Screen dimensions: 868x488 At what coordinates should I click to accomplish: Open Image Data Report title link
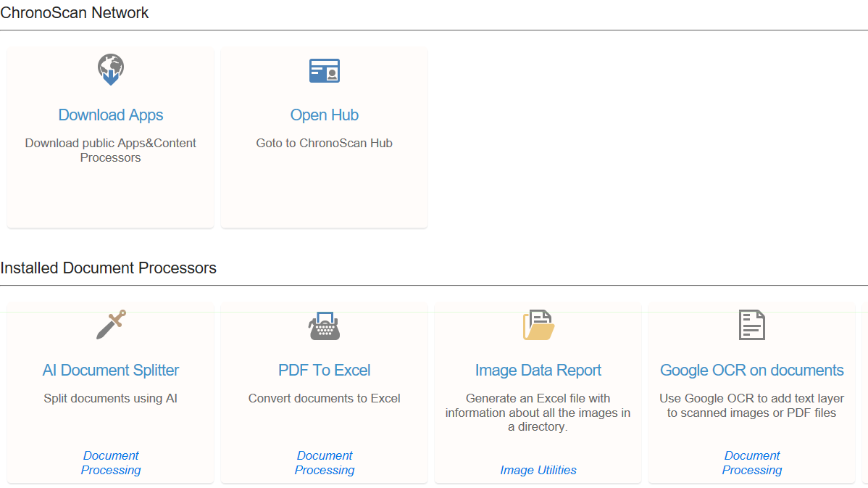click(538, 370)
